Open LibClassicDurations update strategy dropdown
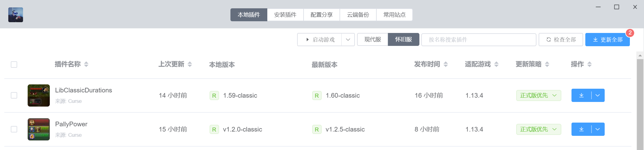 pyautogui.click(x=539, y=95)
